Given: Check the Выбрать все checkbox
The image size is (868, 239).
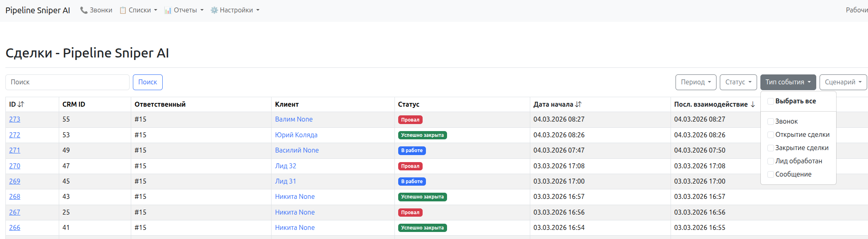Looking at the screenshot, I should pyautogui.click(x=771, y=101).
